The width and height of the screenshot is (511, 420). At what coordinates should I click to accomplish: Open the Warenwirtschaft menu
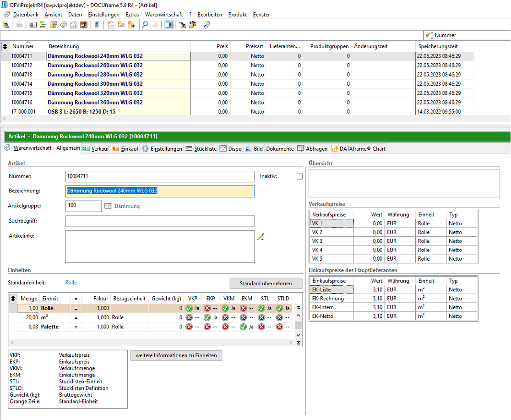(x=164, y=15)
